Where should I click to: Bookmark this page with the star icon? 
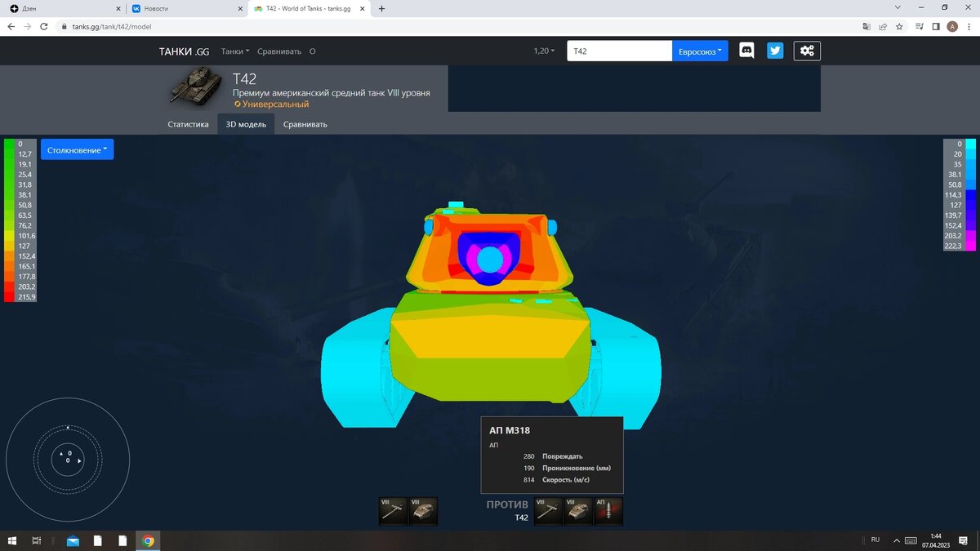pos(899,26)
